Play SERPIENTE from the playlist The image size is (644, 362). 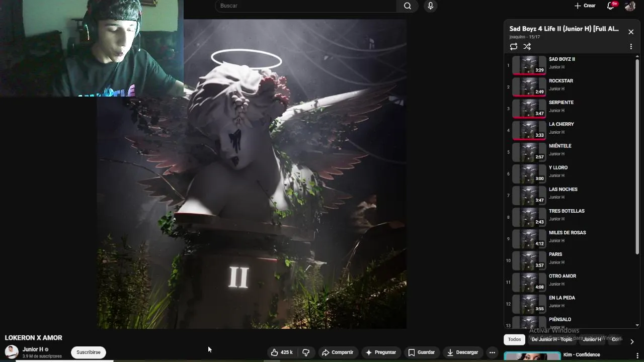(570, 108)
